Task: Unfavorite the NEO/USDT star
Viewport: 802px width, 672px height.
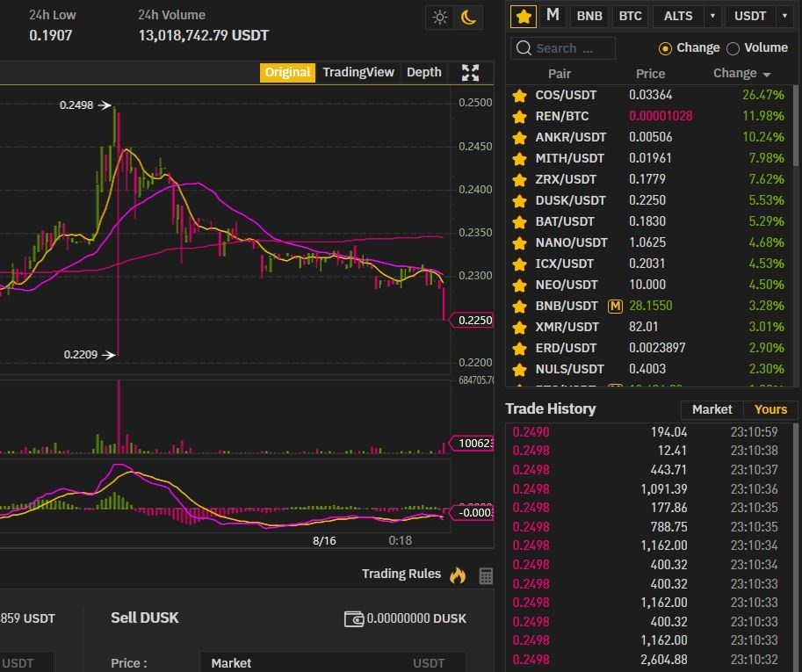Action: (519, 285)
